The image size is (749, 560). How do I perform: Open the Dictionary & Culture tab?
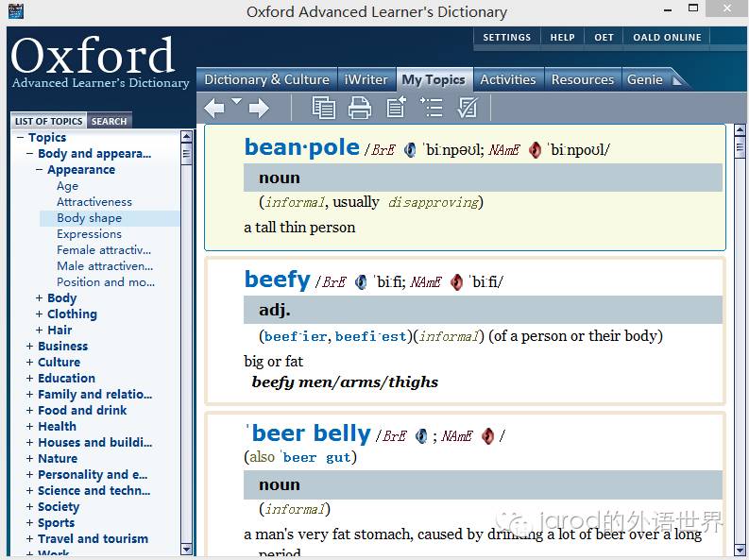[266, 79]
